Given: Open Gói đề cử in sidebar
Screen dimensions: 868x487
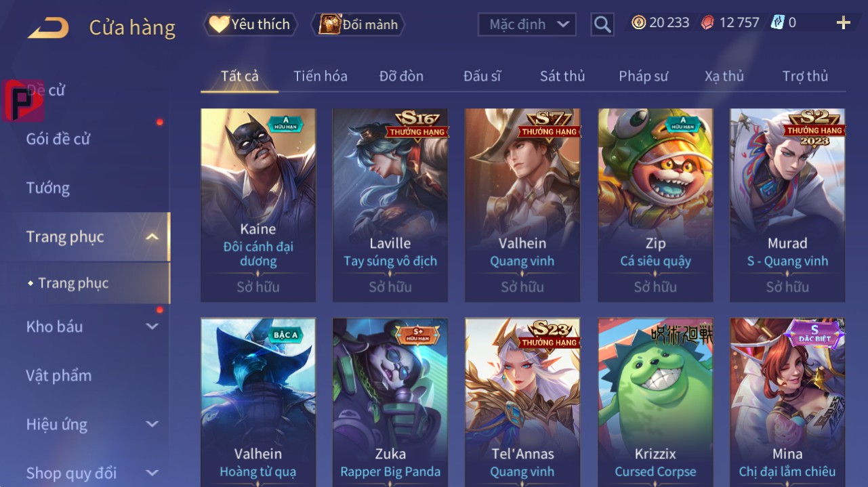Looking at the screenshot, I should pos(58,139).
